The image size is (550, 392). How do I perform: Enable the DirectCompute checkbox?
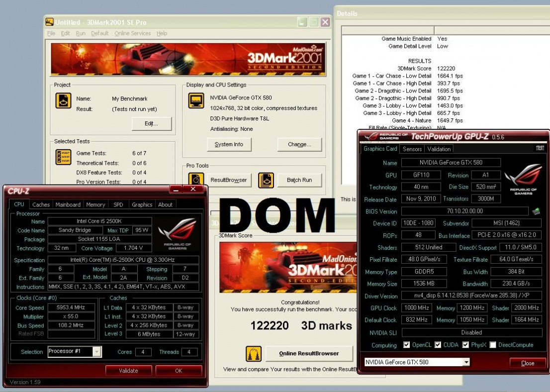tap(492, 345)
